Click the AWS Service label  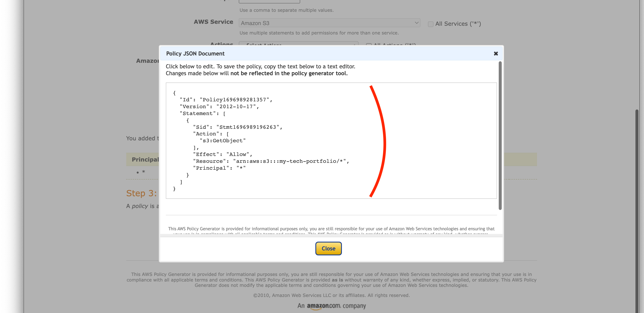pyautogui.click(x=213, y=22)
